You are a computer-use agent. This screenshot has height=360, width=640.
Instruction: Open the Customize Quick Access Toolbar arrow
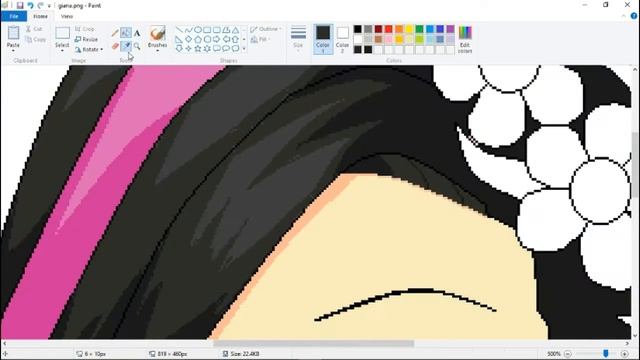(49, 6)
